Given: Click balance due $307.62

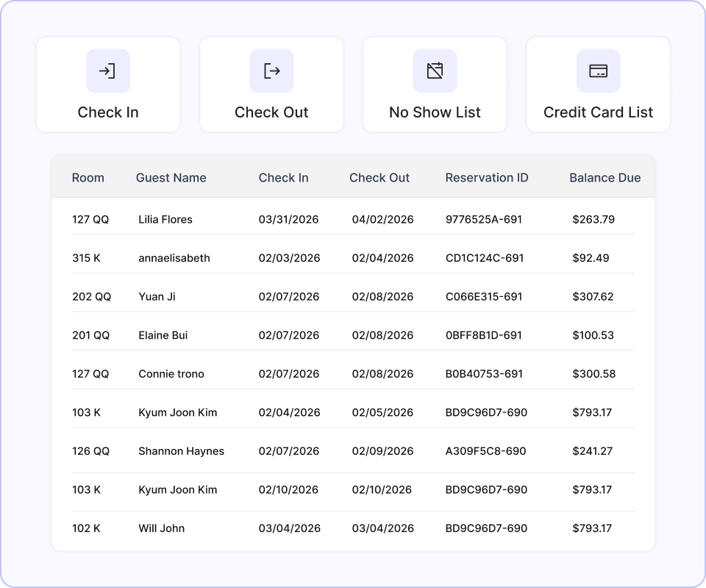Looking at the screenshot, I should pyautogui.click(x=593, y=297).
